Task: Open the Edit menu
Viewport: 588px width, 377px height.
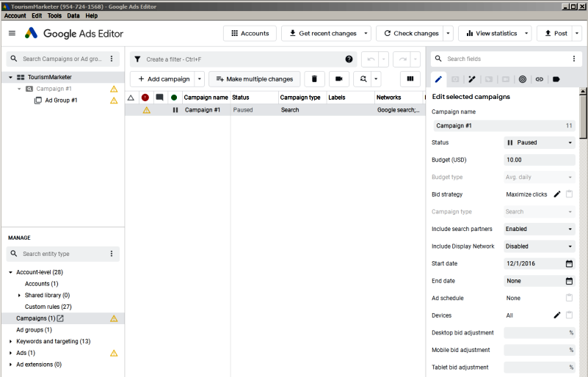Action: click(37, 15)
